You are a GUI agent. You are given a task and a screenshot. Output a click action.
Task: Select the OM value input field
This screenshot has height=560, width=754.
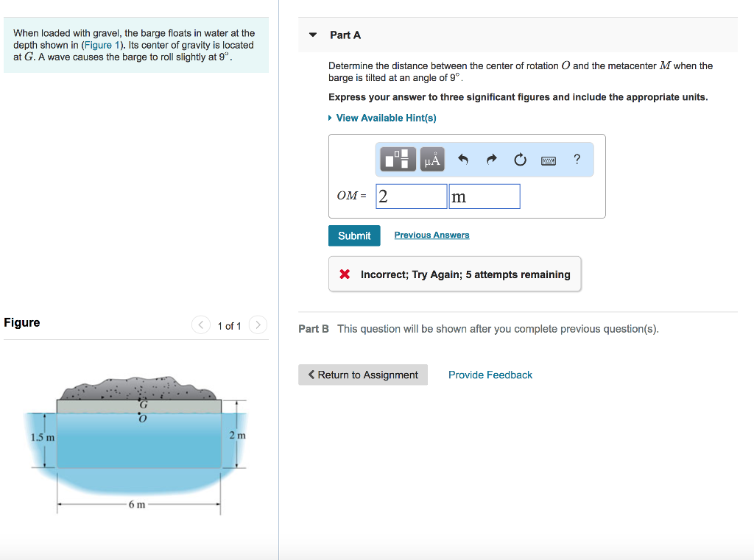click(411, 196)
